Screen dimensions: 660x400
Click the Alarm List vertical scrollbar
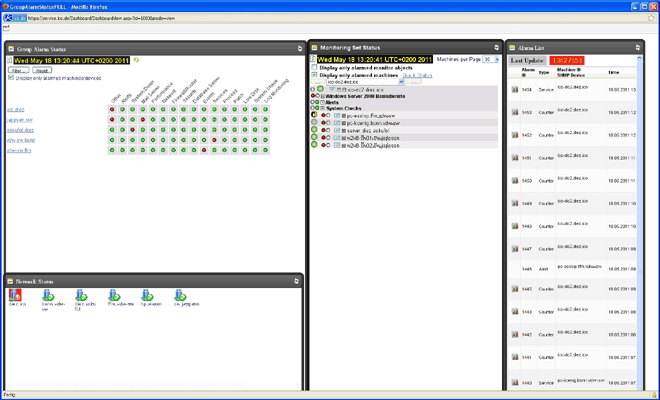click(x=640, y=223)
